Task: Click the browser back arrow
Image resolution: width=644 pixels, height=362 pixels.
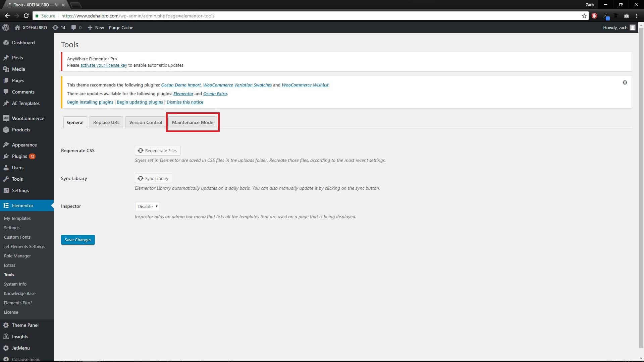Action: (x=7, y=16)
